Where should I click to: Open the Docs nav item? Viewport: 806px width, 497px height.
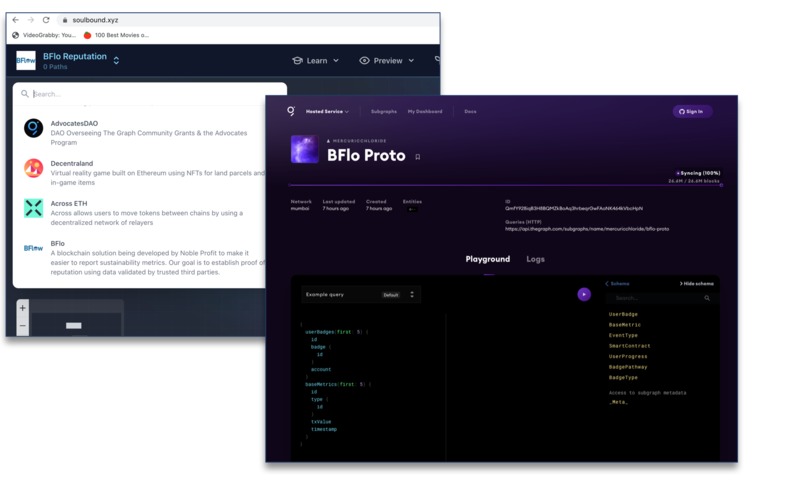[470, 112]
